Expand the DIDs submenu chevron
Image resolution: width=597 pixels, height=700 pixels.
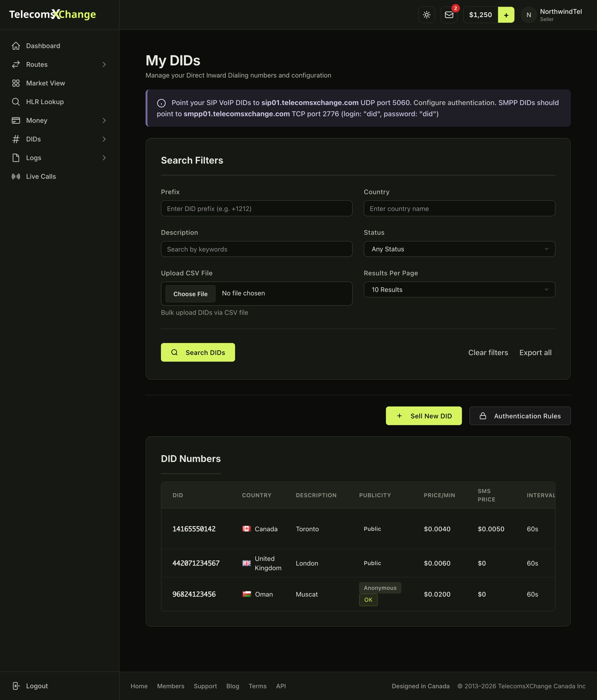(x=104, y=139)
